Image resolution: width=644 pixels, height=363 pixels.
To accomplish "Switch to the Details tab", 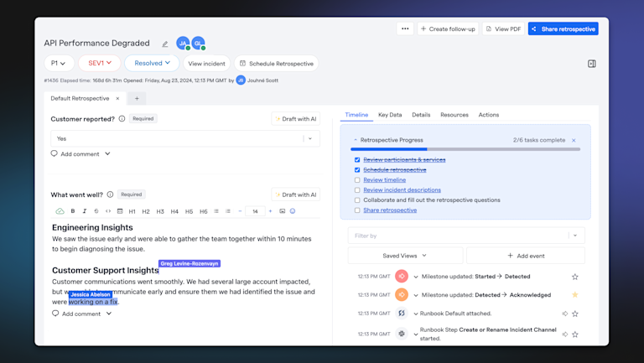I will pyautogui.click(x=421, y=115).
